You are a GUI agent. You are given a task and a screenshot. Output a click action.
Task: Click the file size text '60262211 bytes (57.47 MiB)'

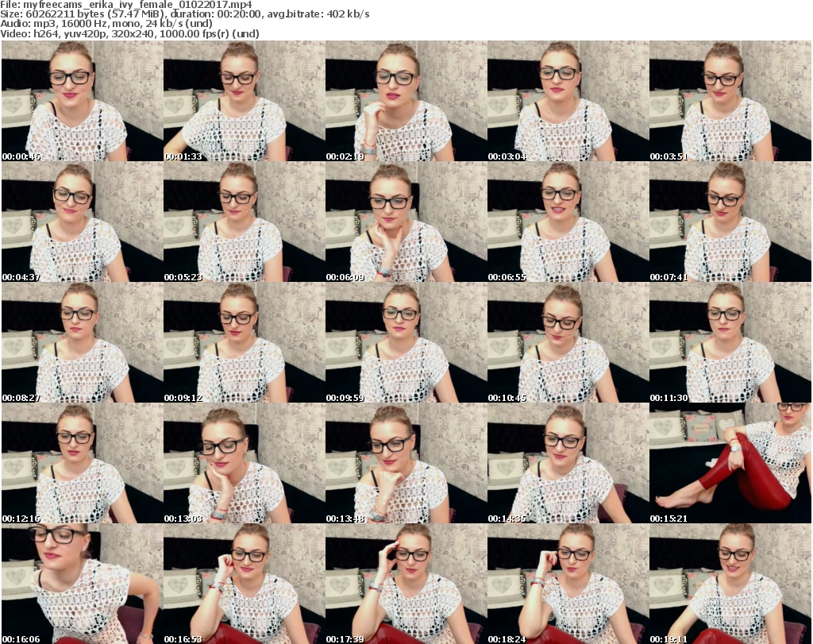click(x=94, y=14)
